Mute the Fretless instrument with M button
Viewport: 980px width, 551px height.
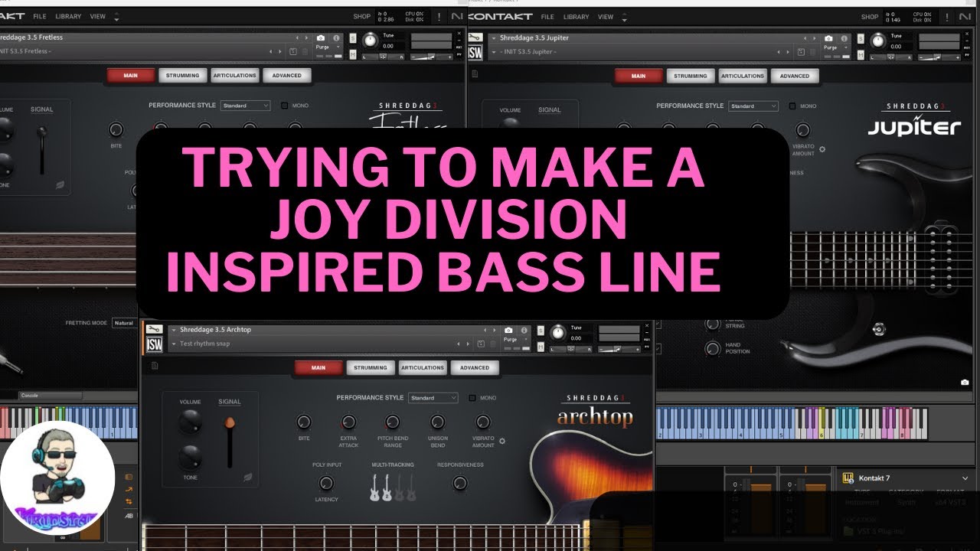tap(353, 54)
